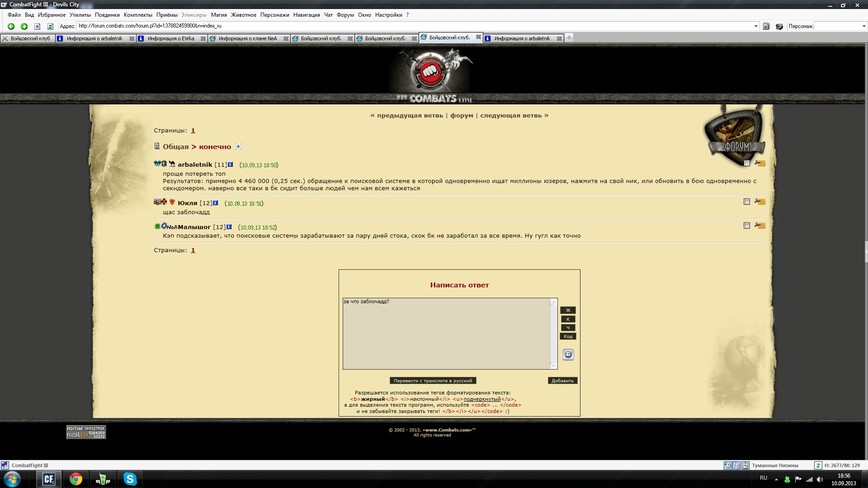Click Перевести с транслита в русский
The width and height of the screenshot is (868, 488).
pyautogui.click(x=433, y=380)
